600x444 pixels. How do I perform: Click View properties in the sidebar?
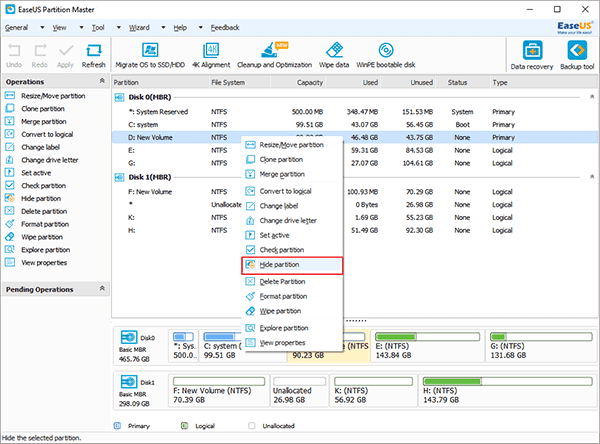point(44,262)
